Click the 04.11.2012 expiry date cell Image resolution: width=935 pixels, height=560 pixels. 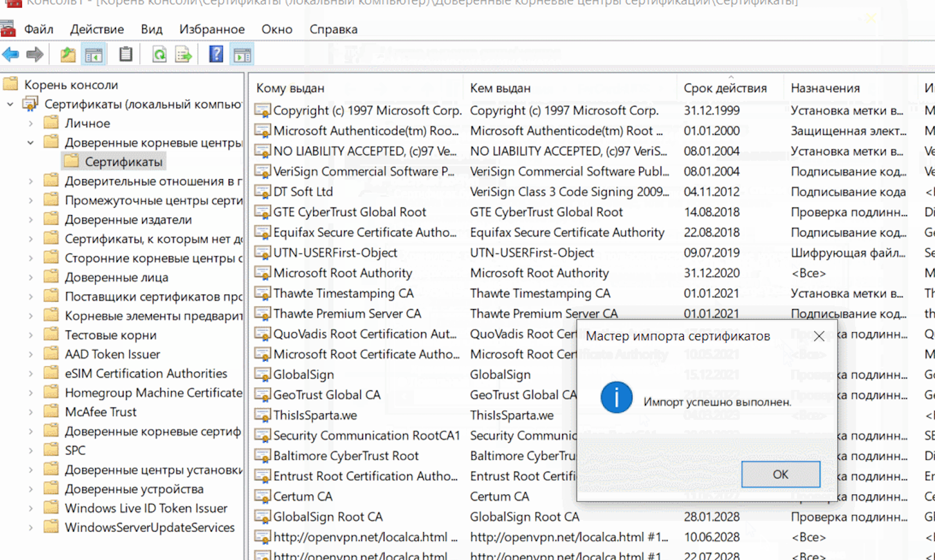[712, 191]
